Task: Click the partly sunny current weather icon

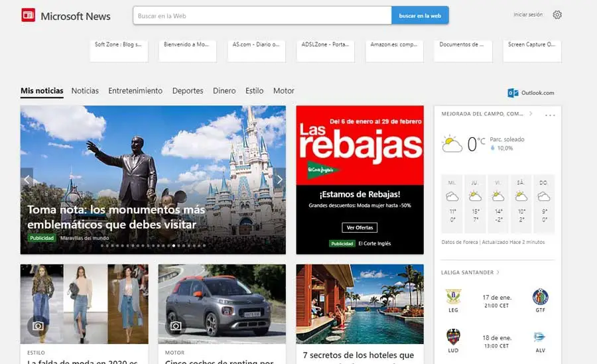Action: click(x=452, y=144)
